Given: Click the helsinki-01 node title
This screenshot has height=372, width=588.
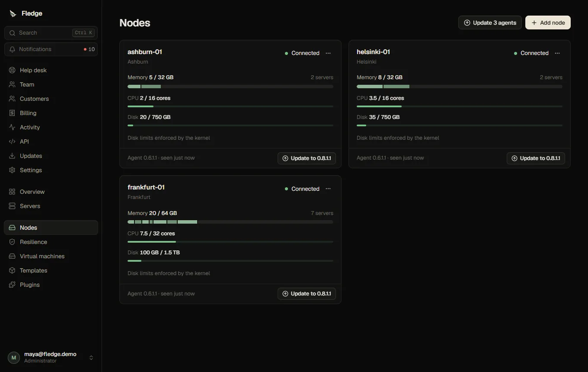Looking at the screenshot, I should [x=373, y=52].
